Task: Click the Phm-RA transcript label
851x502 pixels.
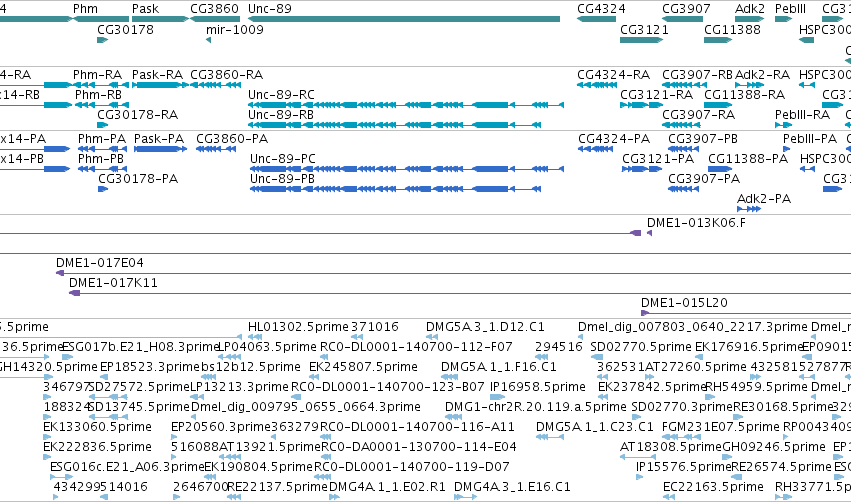Action: (98, 74)
